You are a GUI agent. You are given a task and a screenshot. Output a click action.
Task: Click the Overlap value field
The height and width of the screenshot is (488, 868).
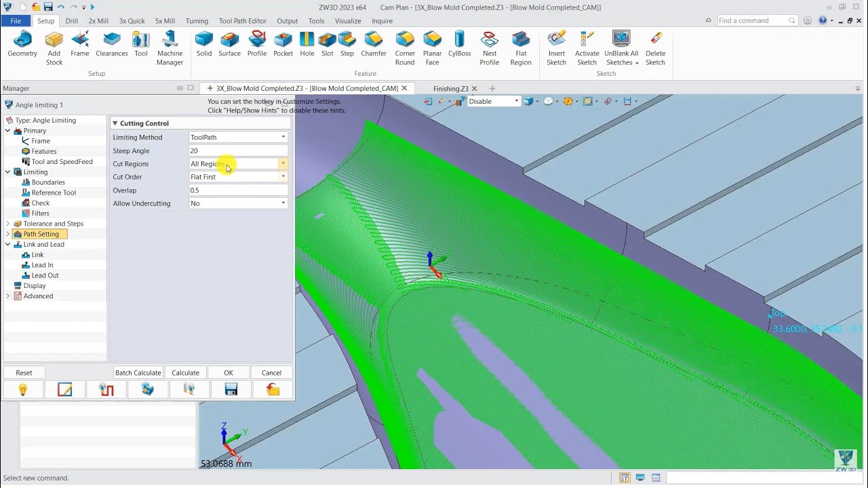pyautogui.click(x=238, y=190)
